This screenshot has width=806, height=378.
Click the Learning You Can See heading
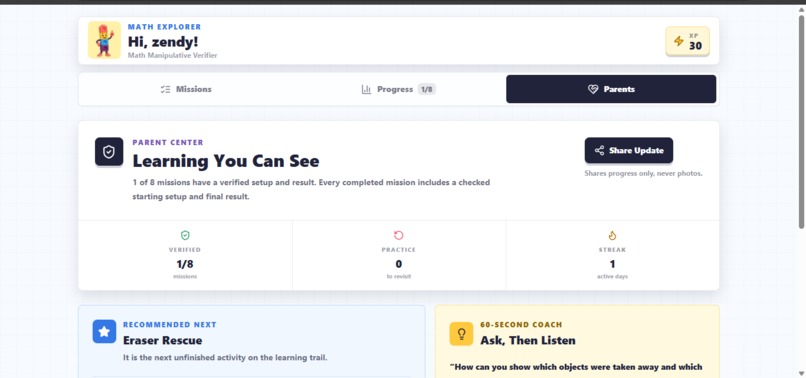coord(226,161)
